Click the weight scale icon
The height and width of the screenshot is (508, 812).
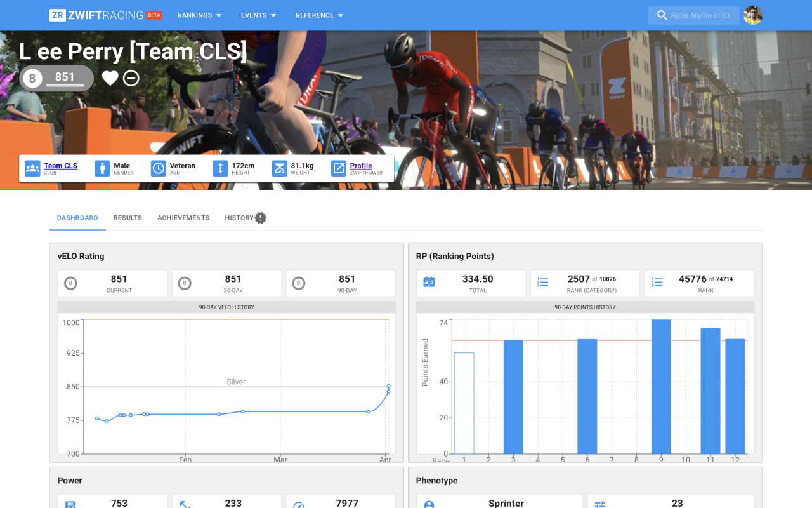click(279, 168)
